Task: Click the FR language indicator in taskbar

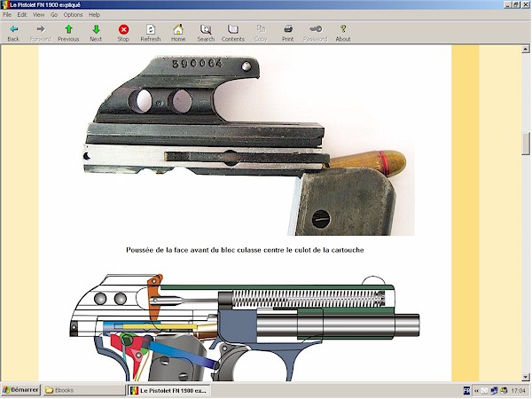Action: (x=467, y=390)
